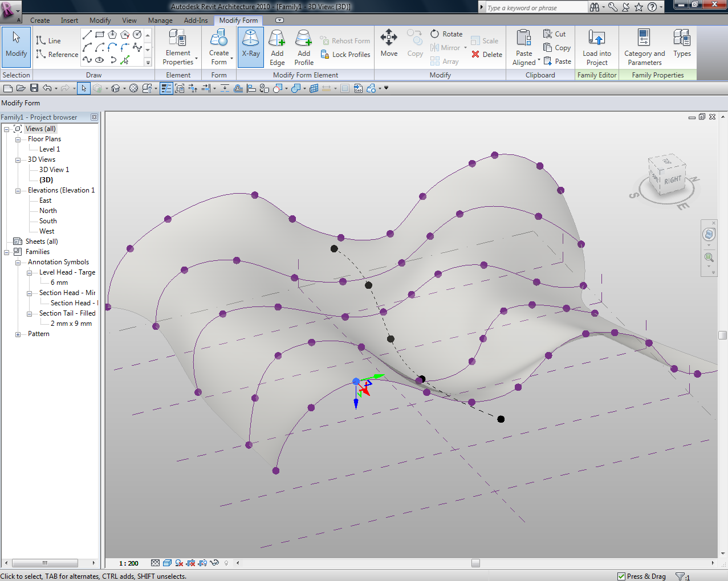Viewport: 728px width, 581px height.
Task: Select the Add Profile tool
Action: pyautogui.click(x=304, y=47)
